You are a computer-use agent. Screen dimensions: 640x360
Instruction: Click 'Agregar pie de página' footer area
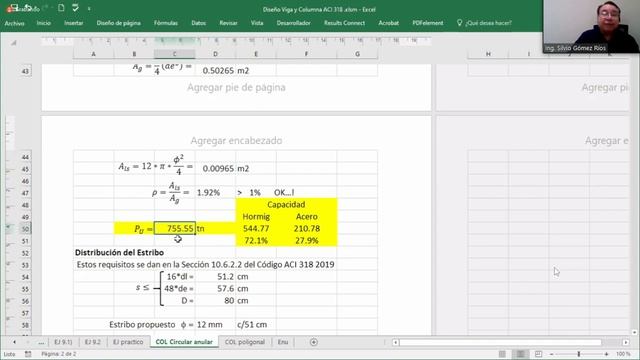point(236,87)
